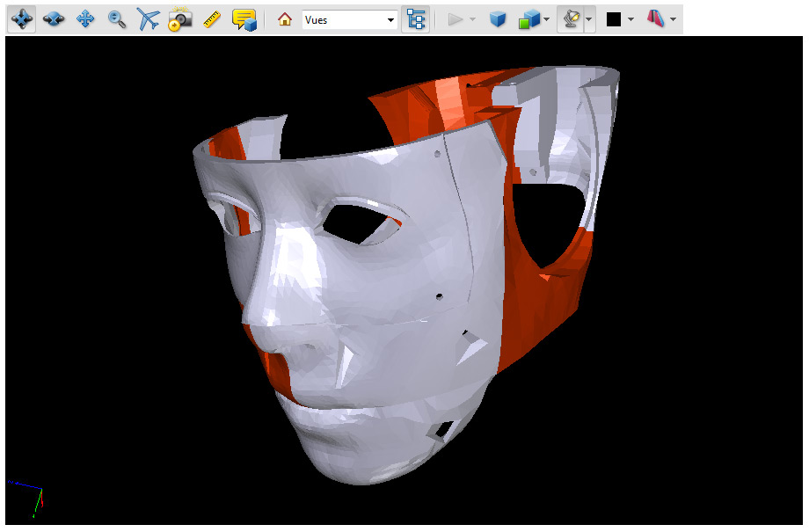Screen dimensions: 809x532
Task: Select the Spin tool
Action: (x=54, y=19)
